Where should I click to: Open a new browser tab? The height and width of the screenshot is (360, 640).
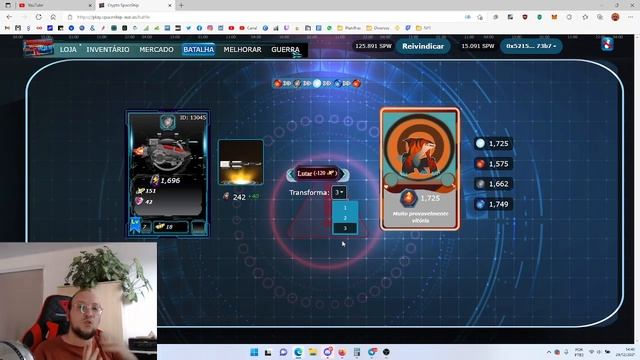tap(181, 6)
